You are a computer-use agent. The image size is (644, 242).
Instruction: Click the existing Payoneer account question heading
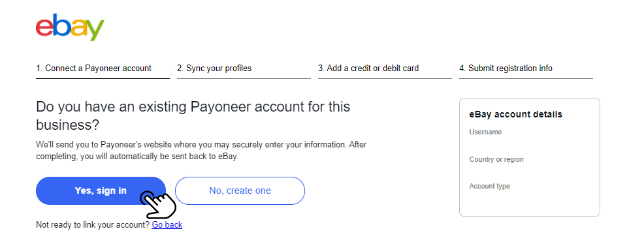tap(193, 115)
